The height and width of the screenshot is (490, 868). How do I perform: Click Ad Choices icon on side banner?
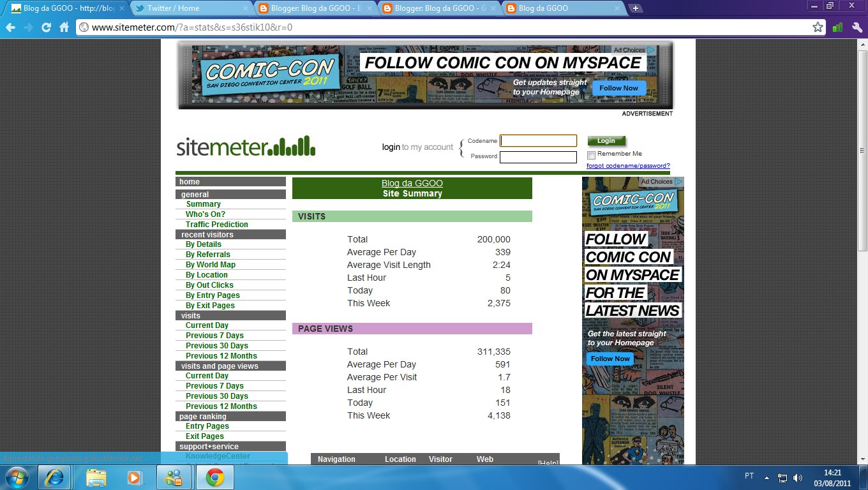(678, 182)
